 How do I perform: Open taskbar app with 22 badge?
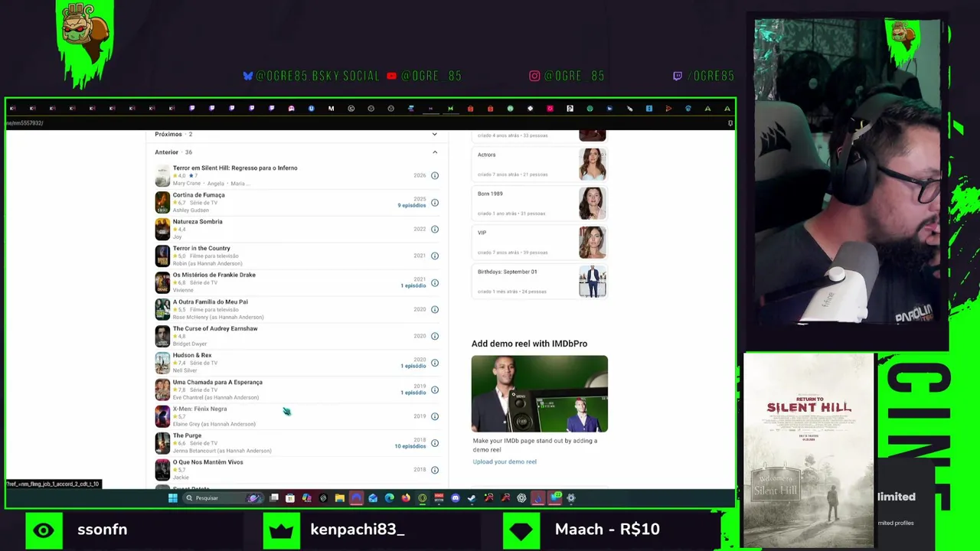pos(555,498)
